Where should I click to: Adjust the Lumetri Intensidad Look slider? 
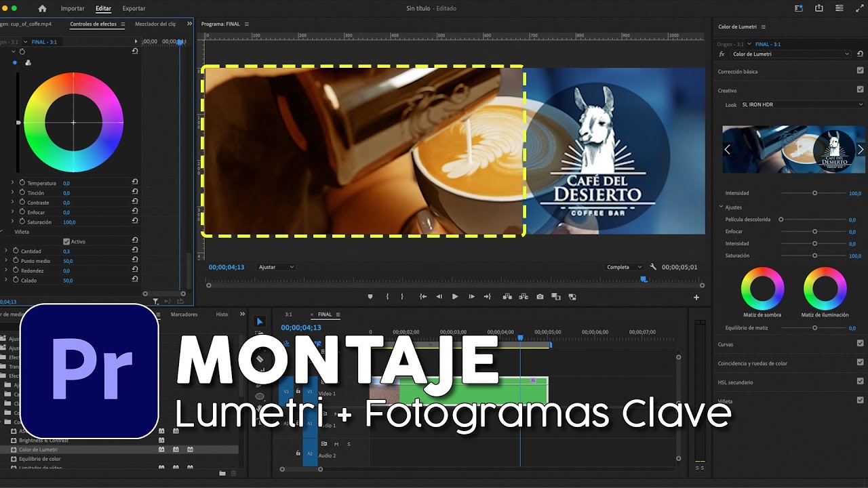[814, 193]
